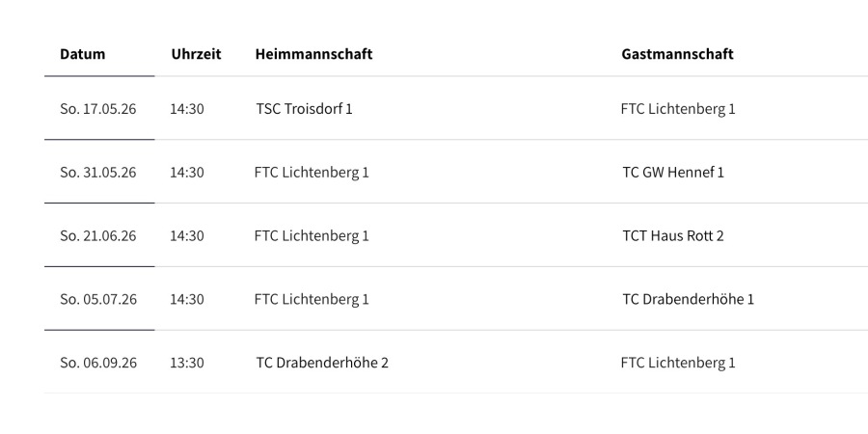Open guest team TCT Haus Rott 2
This screenshot has width=868, height=434.
673,236
